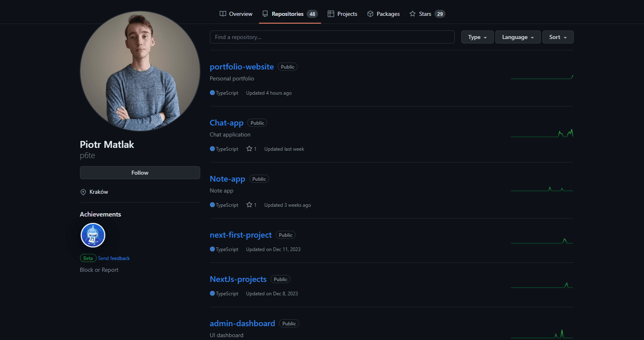Viewport: 644px width, 340px height.
Task: Click the Packages cube icon
Action: tap(370, 14)
